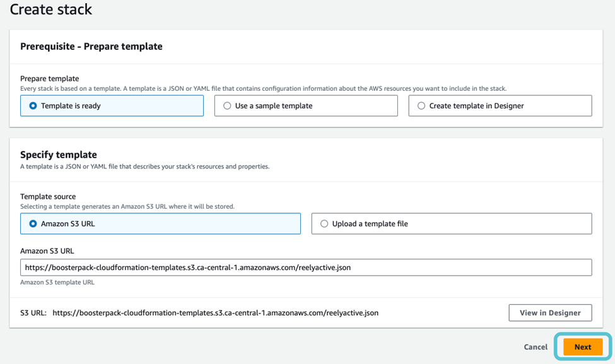615x364 pixels.
Task: Switch to "Upload a template file" option
Action: coord(324,224)
